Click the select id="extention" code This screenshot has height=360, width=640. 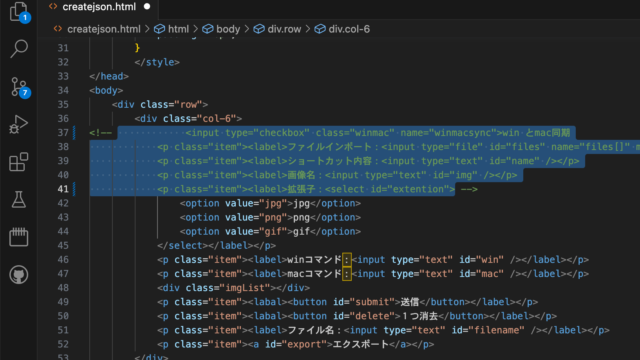pyautogui.click(x=390, y=189)
